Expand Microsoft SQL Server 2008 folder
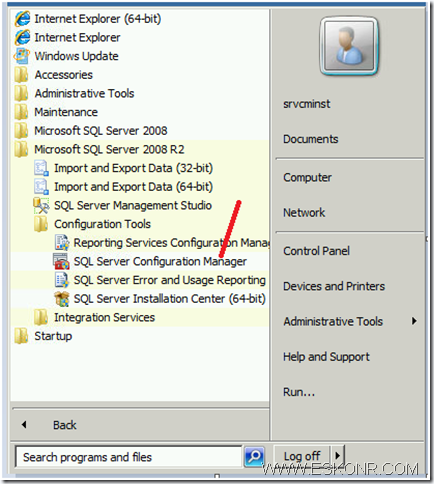The image size is (434, 484). coord(101,131)
